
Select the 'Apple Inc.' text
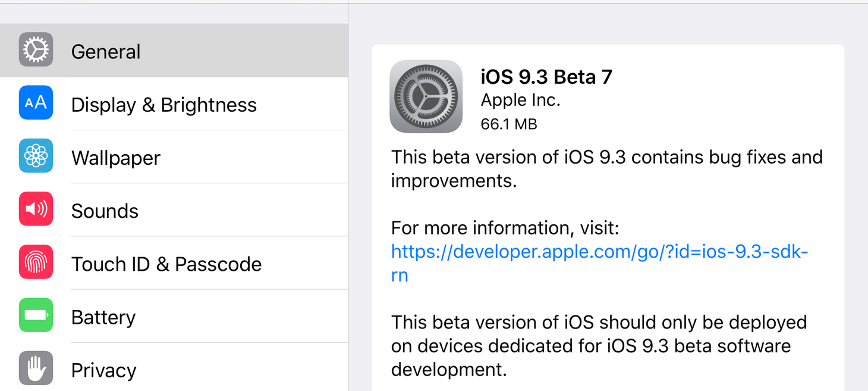pyautogui.click(x=520, y=101)
